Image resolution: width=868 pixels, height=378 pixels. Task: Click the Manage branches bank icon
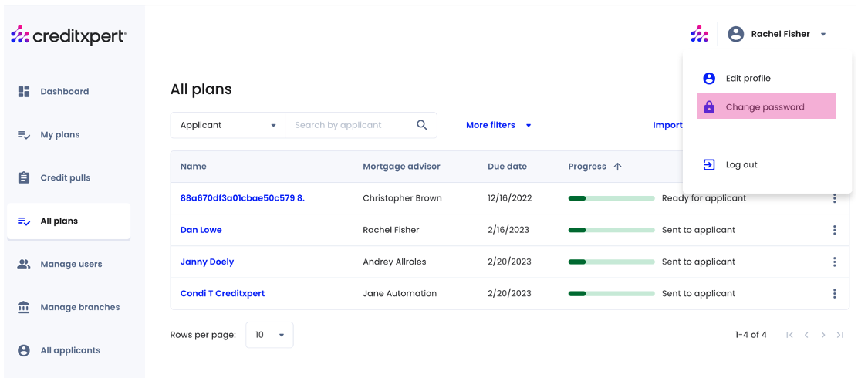pos(24,307)
